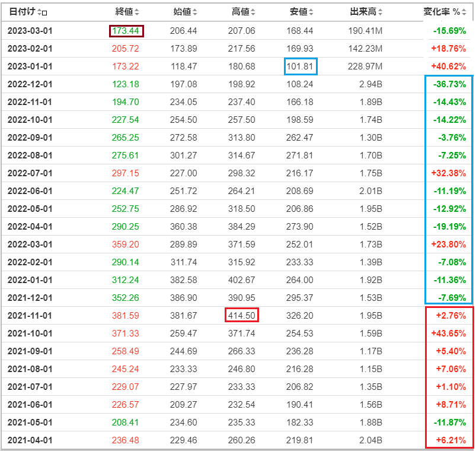
Task: Sort by the 高値 column sort arrows
Action: point(253,12)
